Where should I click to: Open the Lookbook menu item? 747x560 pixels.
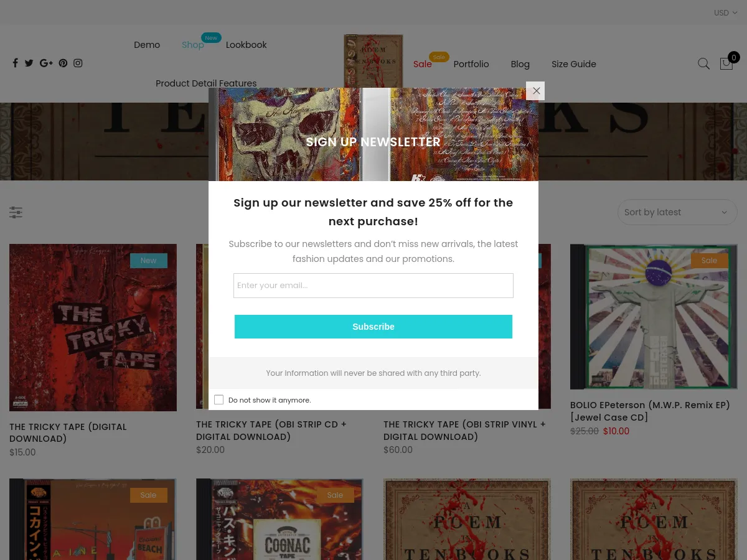(x=247, y=45)
